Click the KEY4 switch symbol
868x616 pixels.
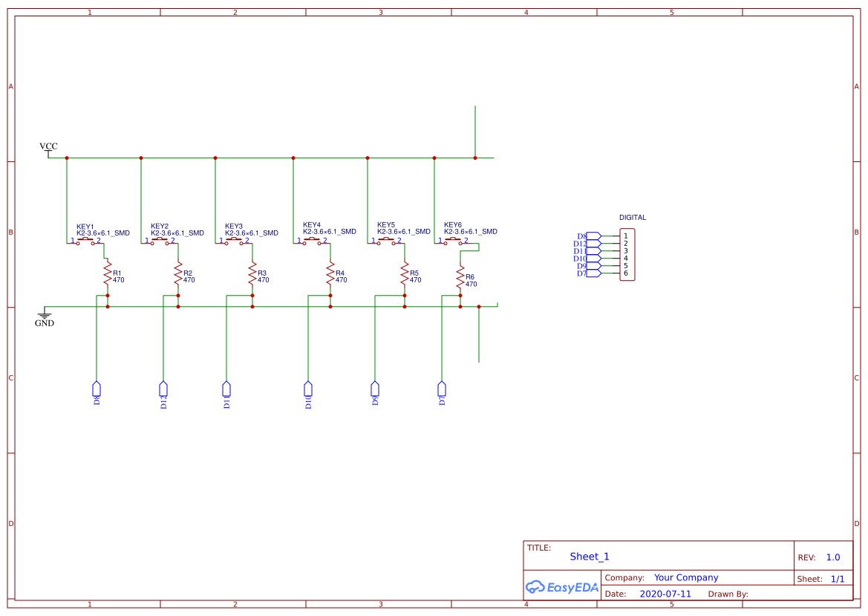[x=312, y=240]
